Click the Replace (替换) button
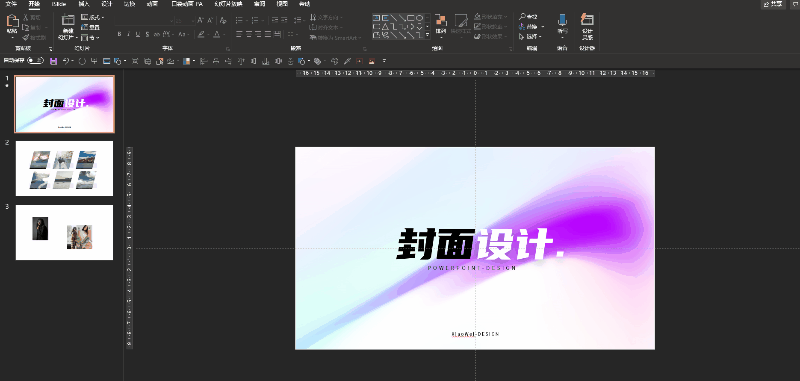This screenshot has height=381, width=800. 531,27
